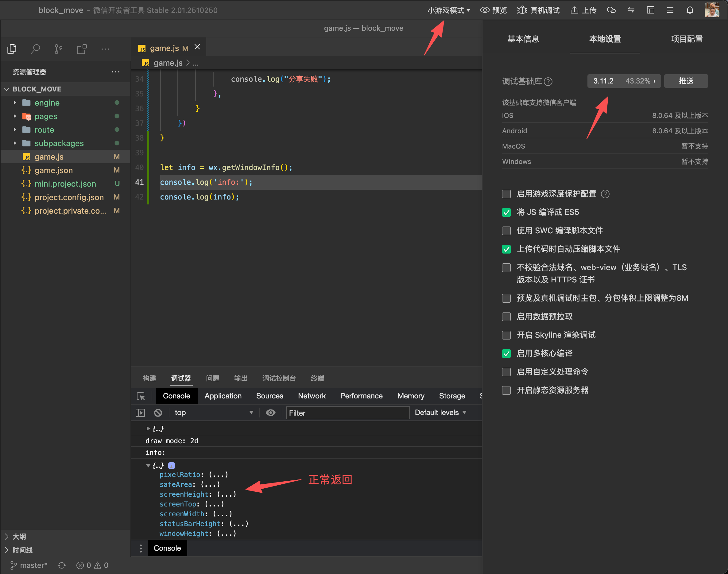Screen dimensions: 728x574
Task: Open the mini game mode dropdown
Action: click(448, 10)
